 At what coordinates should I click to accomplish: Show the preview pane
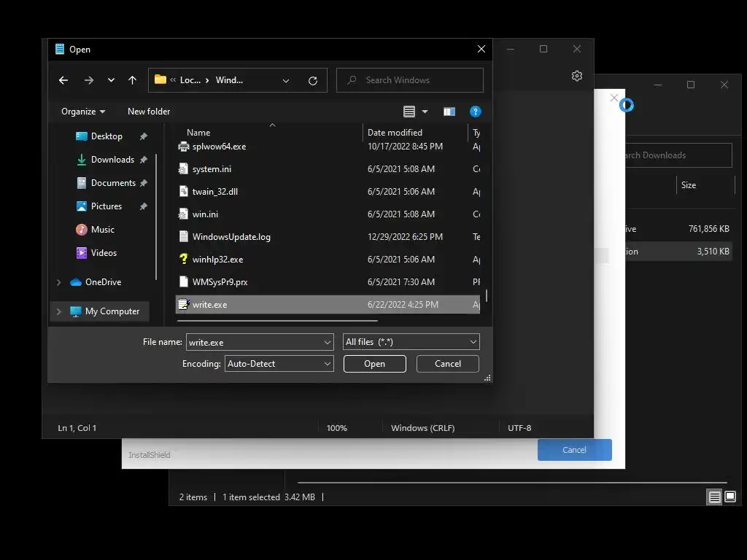click(x=449, y=112)
